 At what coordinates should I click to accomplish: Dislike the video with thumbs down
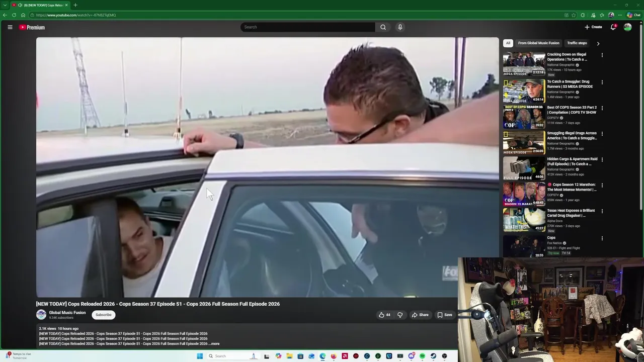(x=400, y=315)
